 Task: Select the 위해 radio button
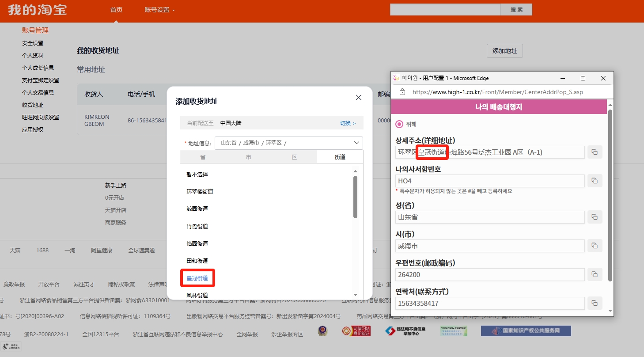click(x=399, y=124)
